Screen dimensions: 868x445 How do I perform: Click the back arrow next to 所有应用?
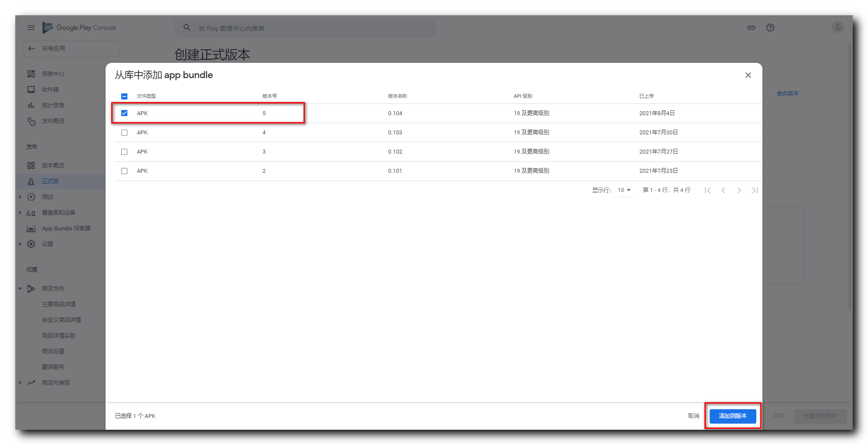tap(31, 48)
